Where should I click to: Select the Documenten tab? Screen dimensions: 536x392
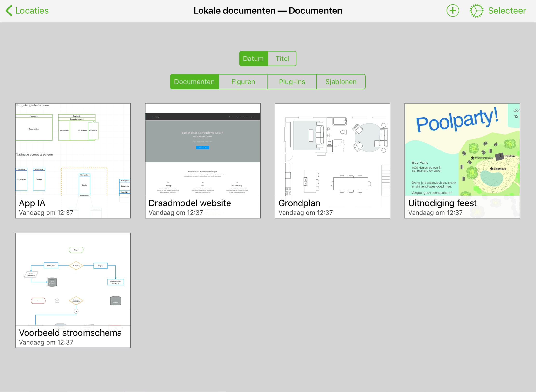[x=194, y=82]
